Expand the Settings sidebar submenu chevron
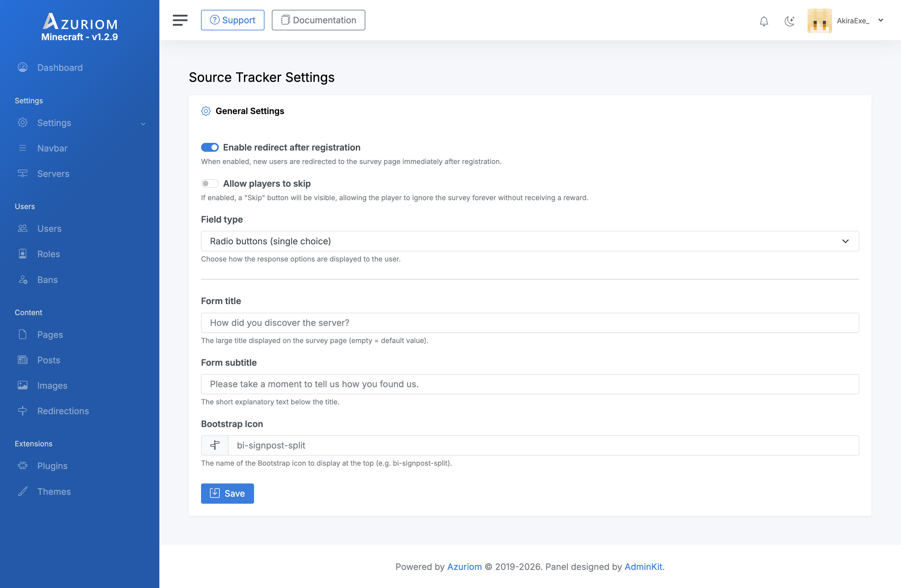This screenshot has height=588, width=901. (143, 124)
